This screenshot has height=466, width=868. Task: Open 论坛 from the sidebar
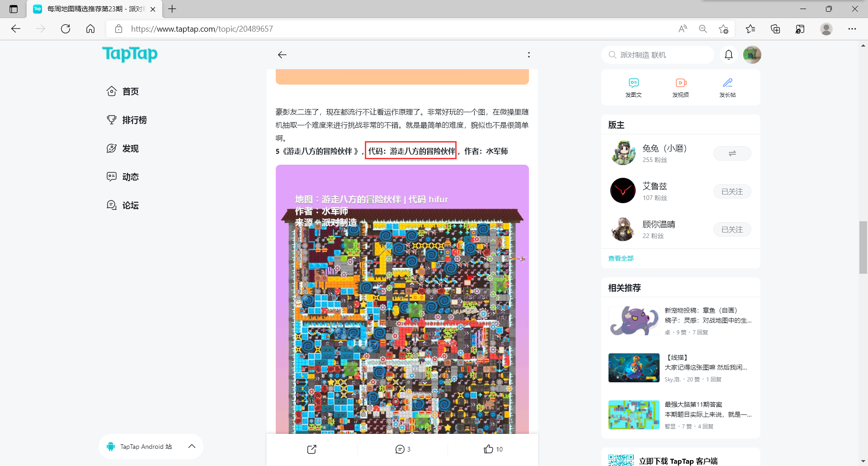130,205
